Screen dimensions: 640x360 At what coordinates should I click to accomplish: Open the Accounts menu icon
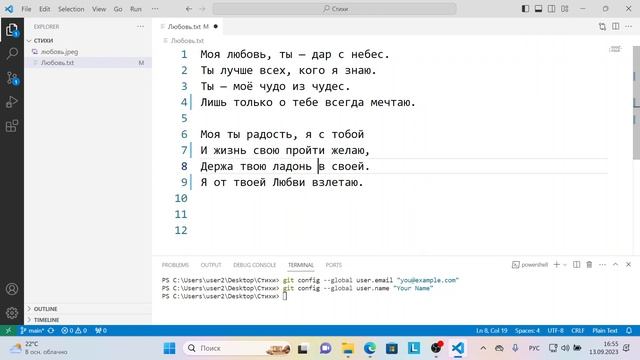pos(12,289)
